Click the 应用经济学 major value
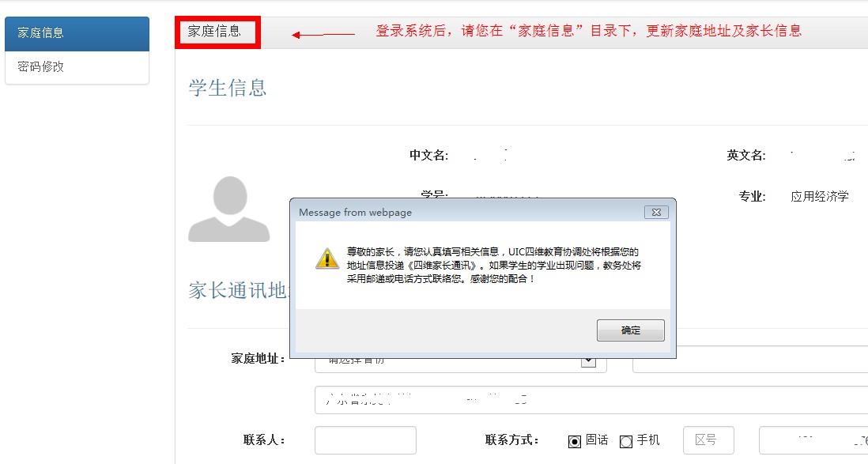This screenshot has width=868, height=464. pyautogui.click(x=820, y=196)
